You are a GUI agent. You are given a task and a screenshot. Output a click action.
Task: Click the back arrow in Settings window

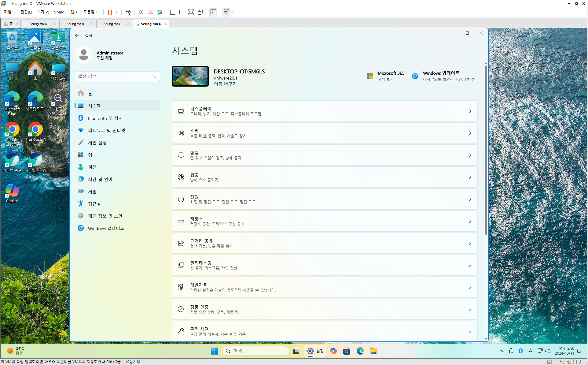click(77, 35)
